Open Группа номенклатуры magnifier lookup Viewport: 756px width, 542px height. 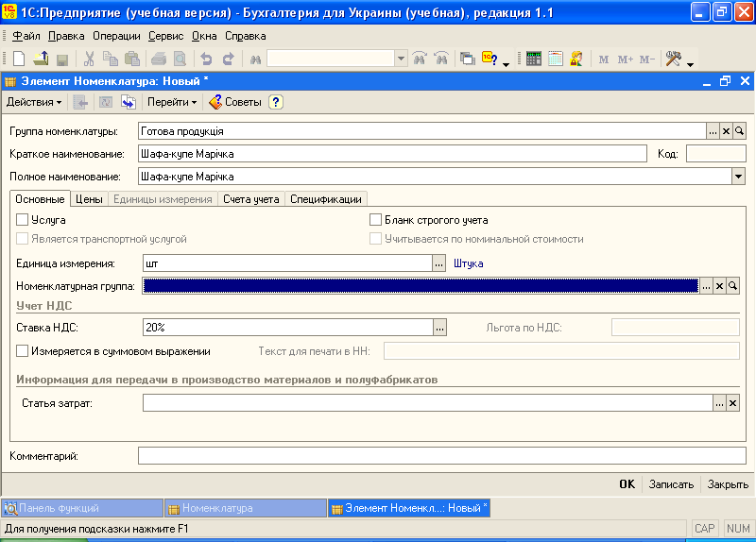[739, 130]
